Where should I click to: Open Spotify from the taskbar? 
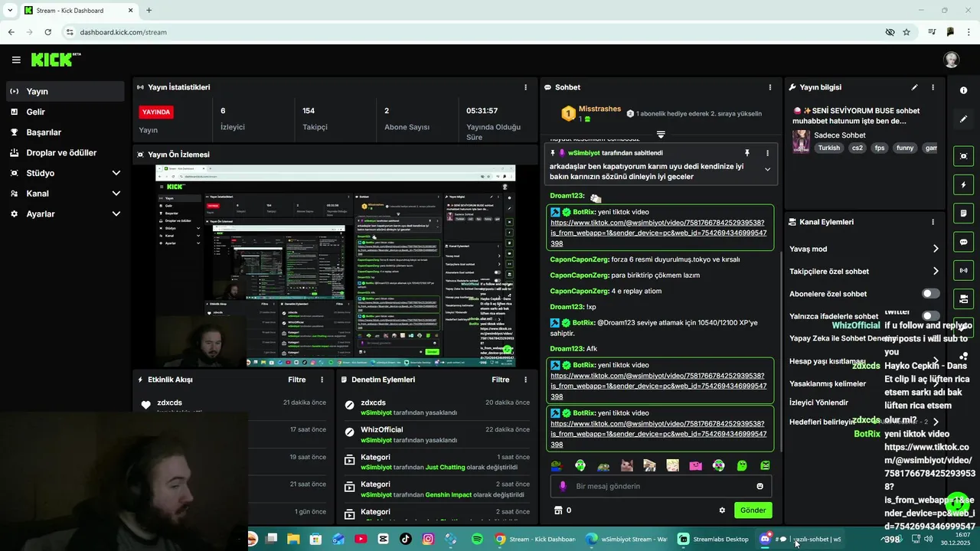[477, 539]
